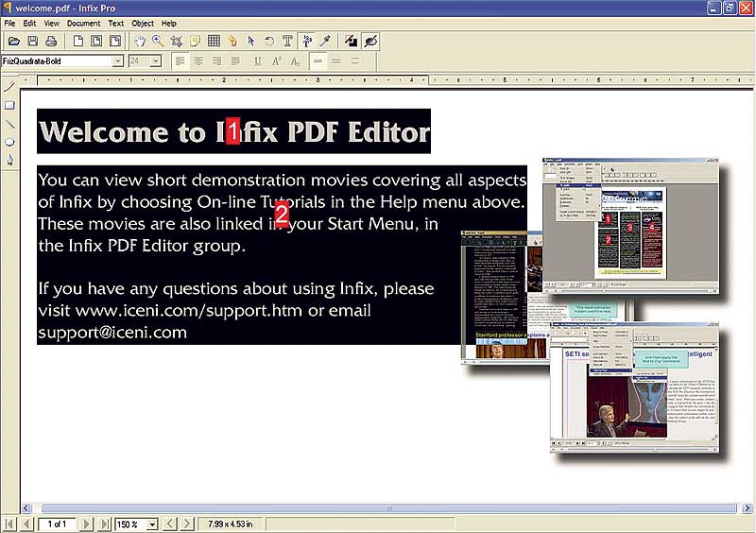This screenshot has width=756, height=533.
Task: Go to previous page in the status bar
Action: pyautogui.click(x=26, y=524)
